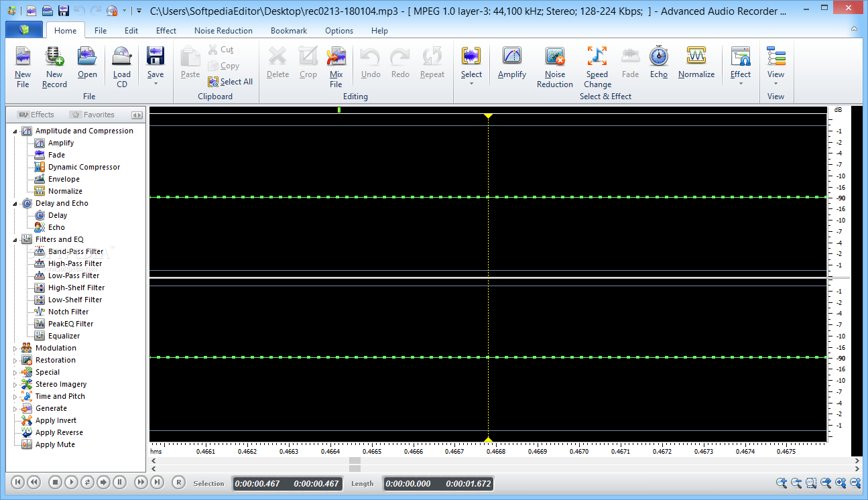Collapse the Filters and EQ tree node
The height and width of the screenshot is (500, 868).
click(x=15, y=240)
